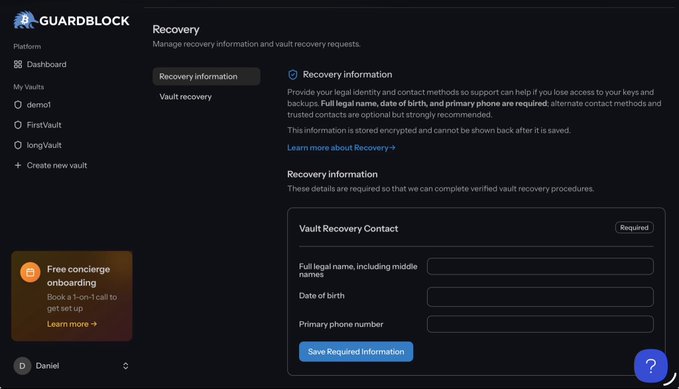Viewport: 679px width, 389px height.
Task: Click 'These details are required' description text
Action: [440, 189]
